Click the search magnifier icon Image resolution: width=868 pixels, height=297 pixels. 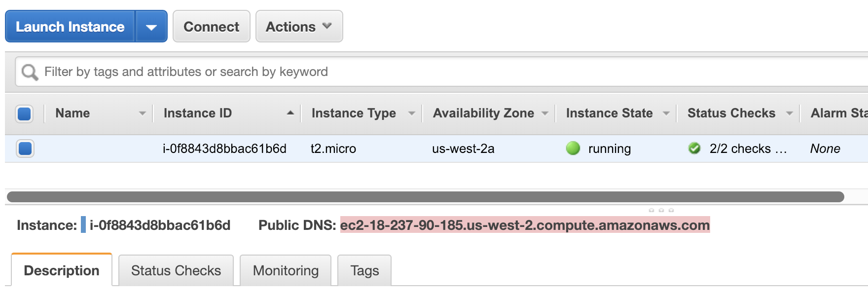tap(30, 72)
